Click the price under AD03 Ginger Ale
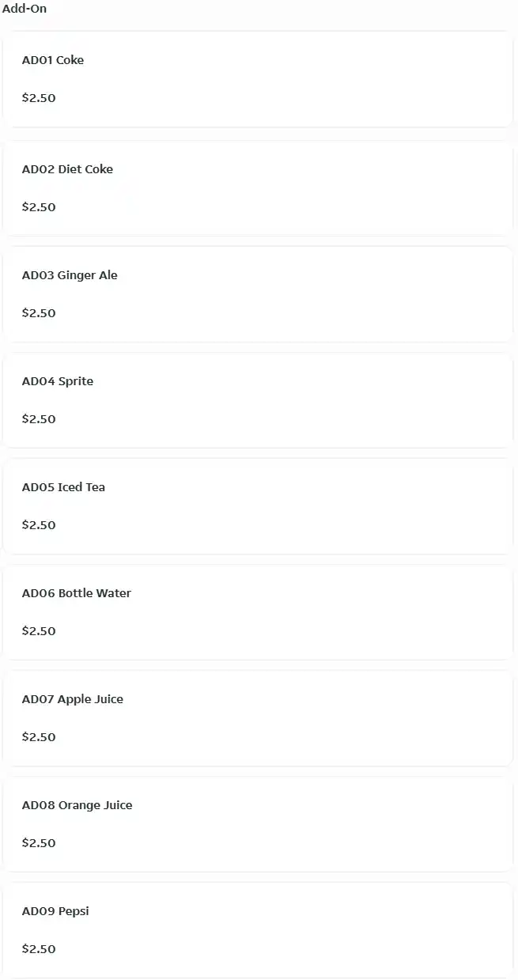 [39, 313]
